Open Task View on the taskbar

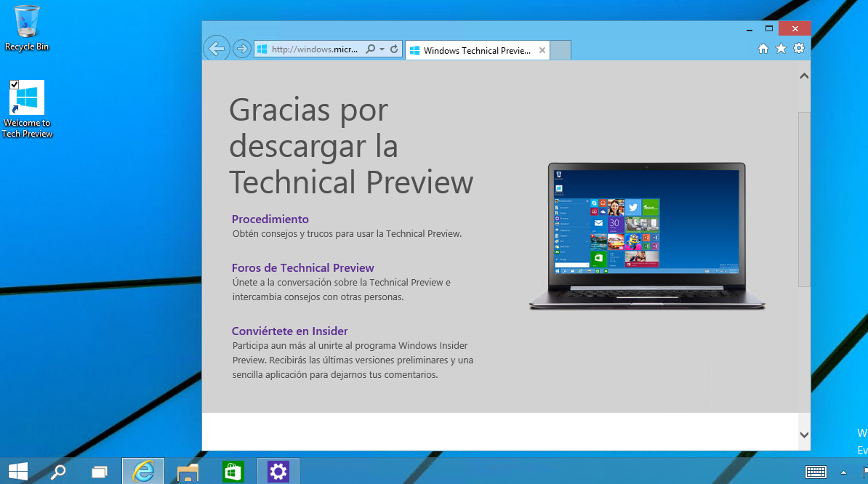pyautogui.click(x=99, y=472)
